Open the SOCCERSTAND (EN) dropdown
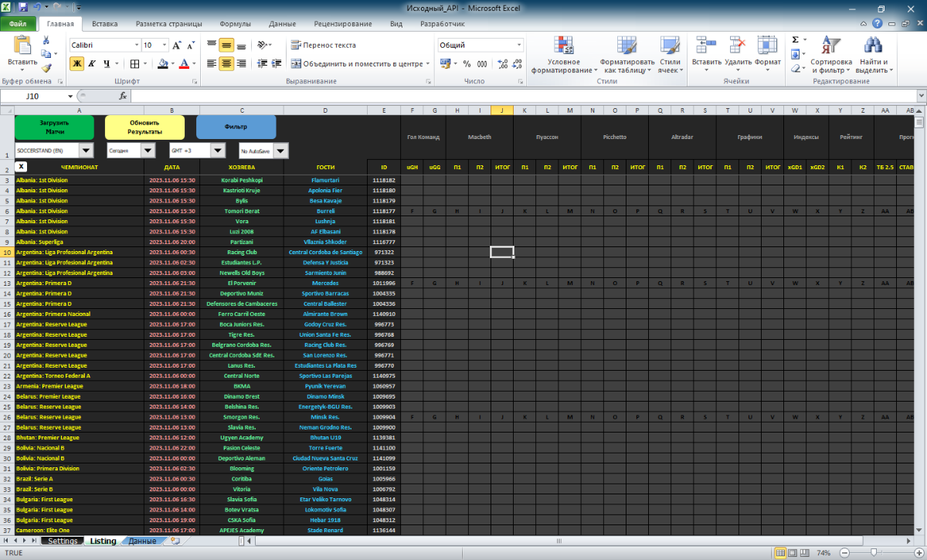The width and height of the screenshot is (927, 560). click(86, 150)
